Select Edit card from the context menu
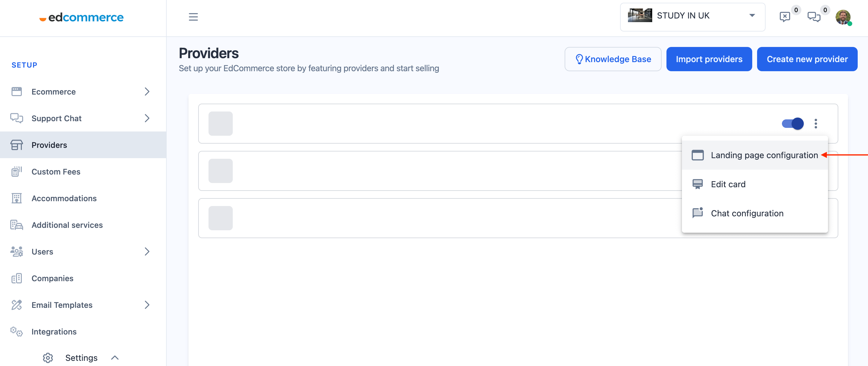This screenshot has height=366, width=868. (x=728, y=184)
